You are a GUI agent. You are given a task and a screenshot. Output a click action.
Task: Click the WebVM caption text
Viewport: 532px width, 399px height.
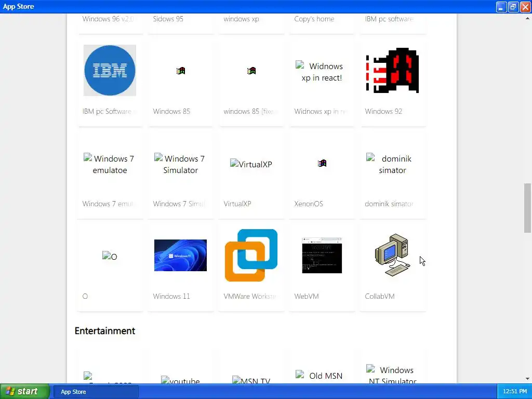[307, 296]
